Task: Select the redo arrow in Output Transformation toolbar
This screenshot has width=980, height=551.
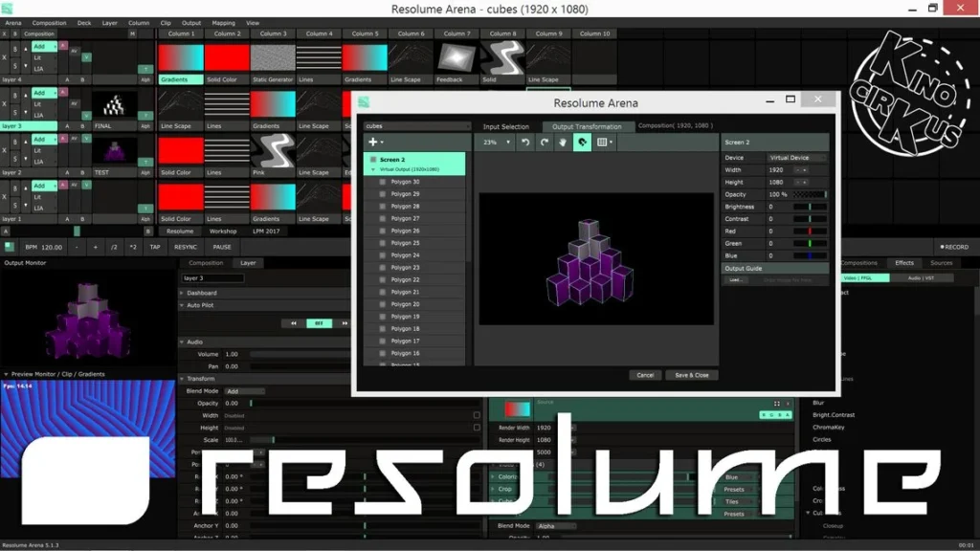Action: click(x=545, y=142)
